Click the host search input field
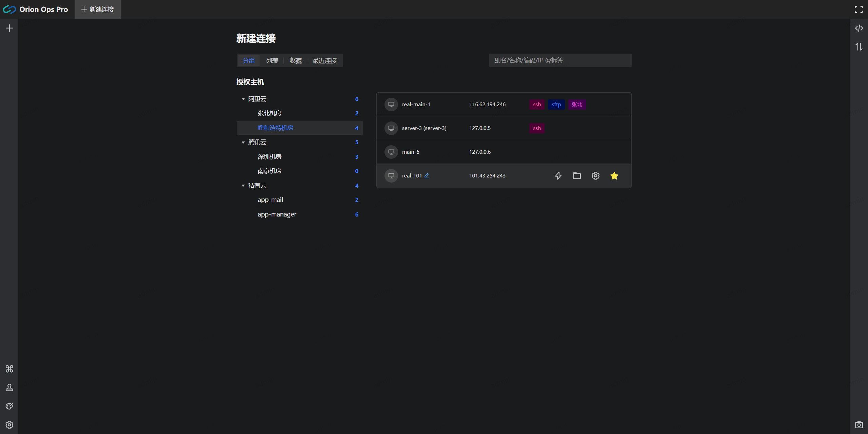This screenshot has height=434, width=868. tap(560, 60)
